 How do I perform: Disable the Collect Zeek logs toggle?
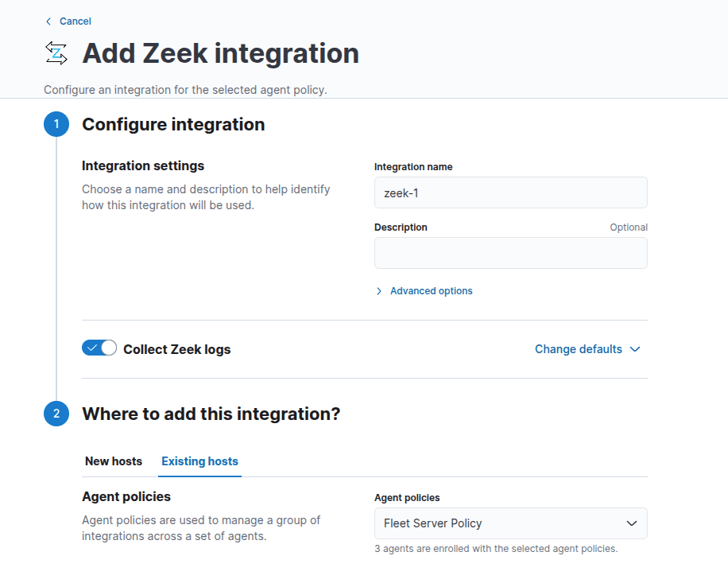(x=99, y=348)
